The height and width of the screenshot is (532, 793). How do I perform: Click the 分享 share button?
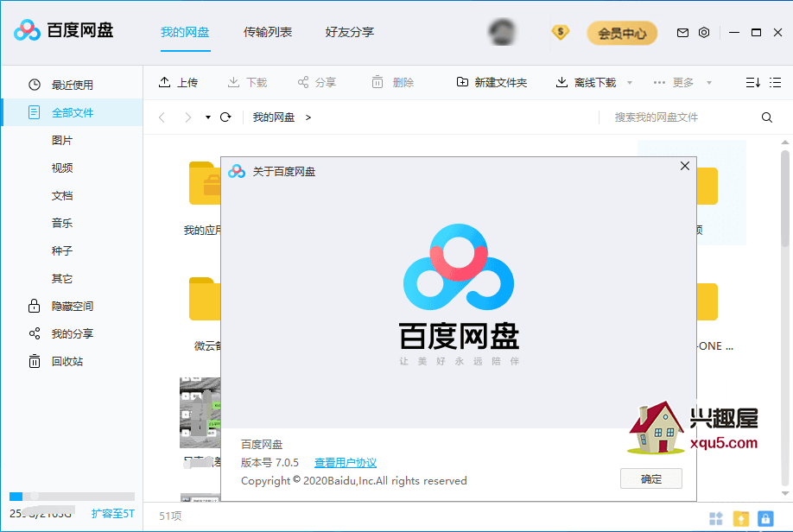pyautogui.click(x=316, y=82)
